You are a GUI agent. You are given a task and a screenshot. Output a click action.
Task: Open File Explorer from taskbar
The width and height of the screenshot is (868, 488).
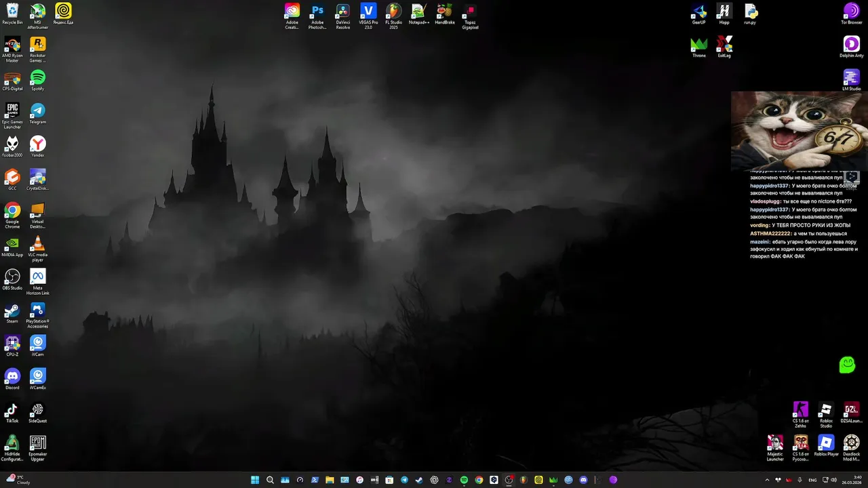click(330, 480)
